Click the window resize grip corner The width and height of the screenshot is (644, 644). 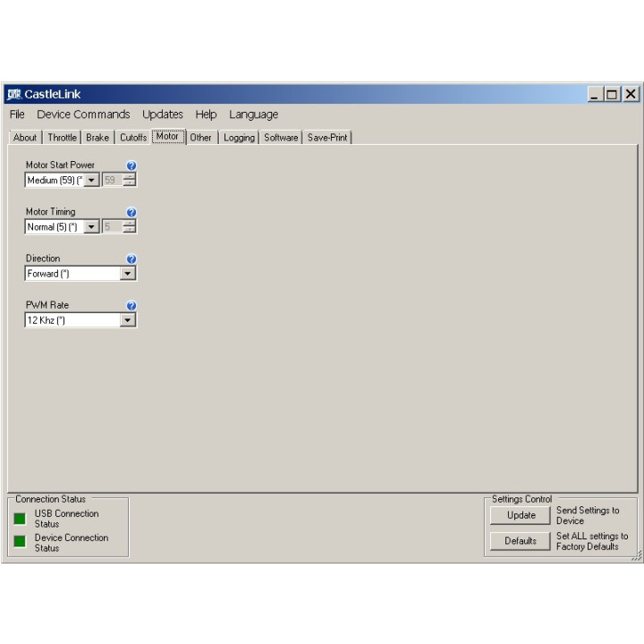click(x=636, y=555)
